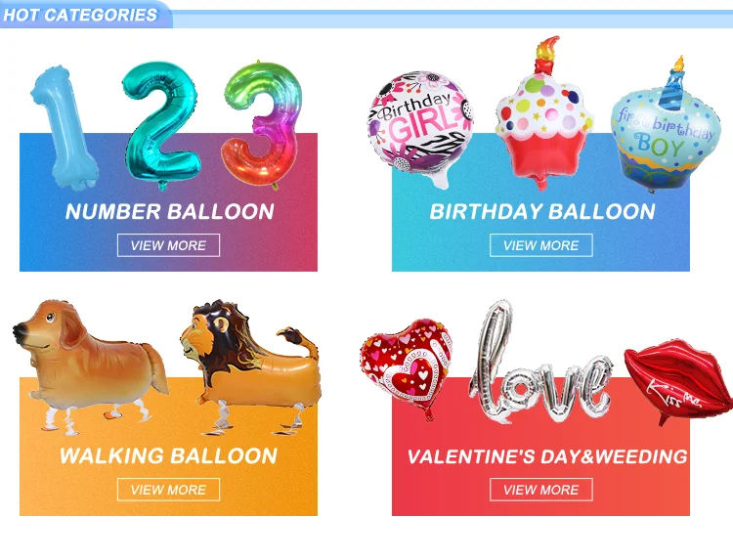
Task: Choose the walking dog balloon
Action: pyautogui.click(x=89, y=366)
